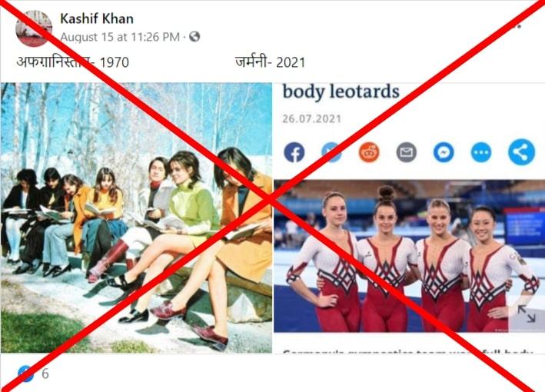Click the like reaction icon
The image size is (545, 392).
coord(25,374)
